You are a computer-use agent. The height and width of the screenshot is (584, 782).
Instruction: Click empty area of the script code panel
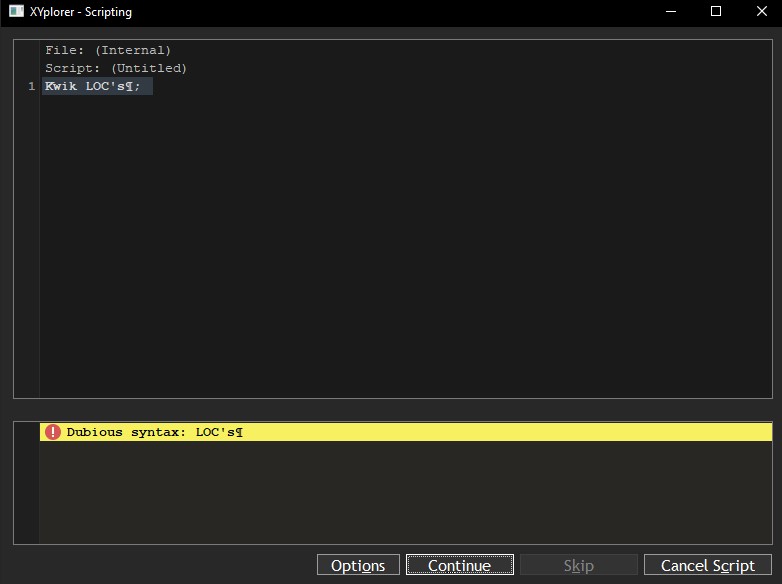(400, 250)
